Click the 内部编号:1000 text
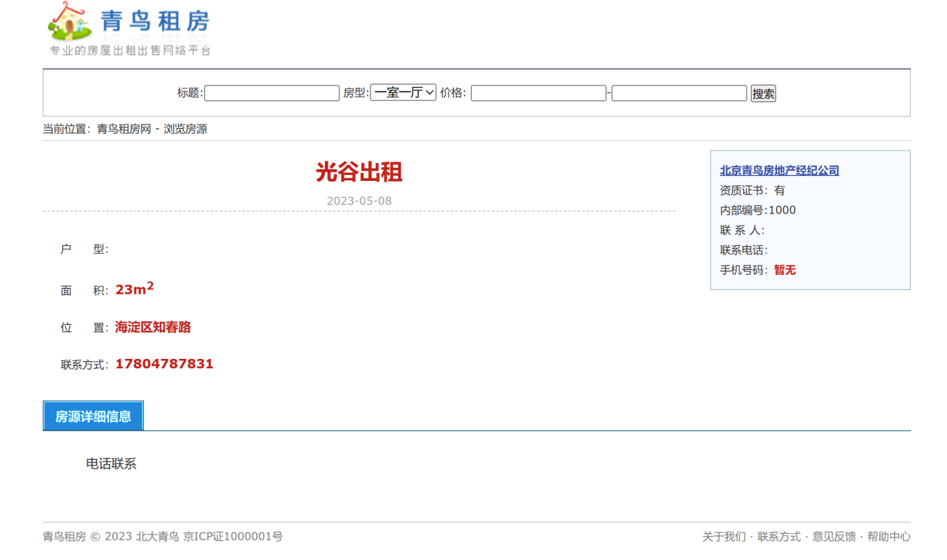The image size is (947, 560). point(757,211)
